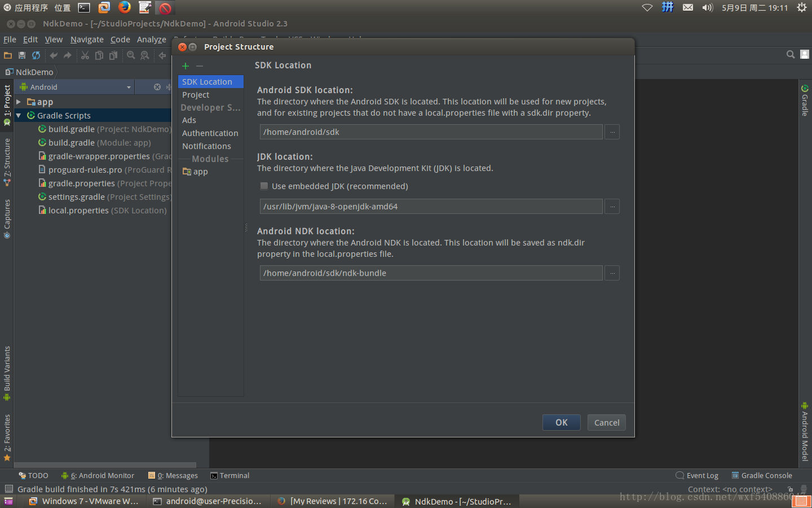Open settings.gradle file
812x508 pixels.
(x=104, y=197)
